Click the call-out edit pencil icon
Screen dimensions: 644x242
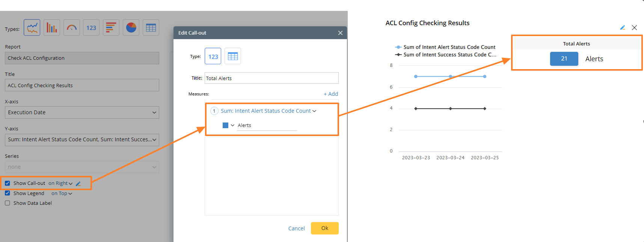[78, 184]
